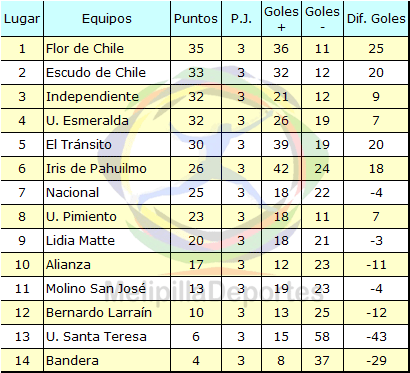Viewport: 410px width, 373px height.
Task: Click Iris de Pahuilmo team cell
Action: [107, 169]
